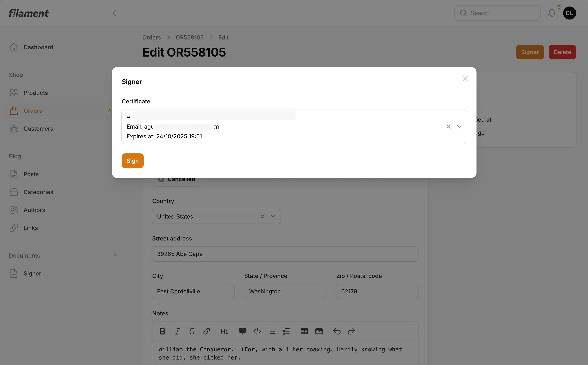Undo last edit in Notes editor
The width and height of the screenshot is (588, 365).
pyautogui.click(x=337, y=331)
